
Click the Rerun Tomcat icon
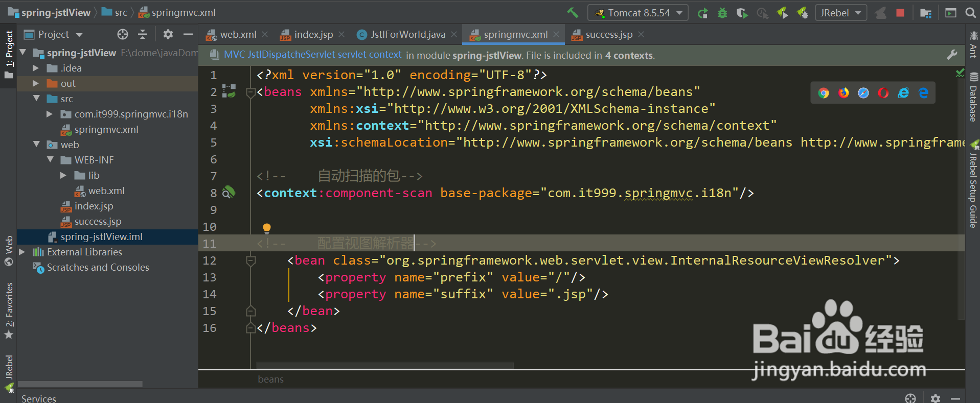(703, 13)
